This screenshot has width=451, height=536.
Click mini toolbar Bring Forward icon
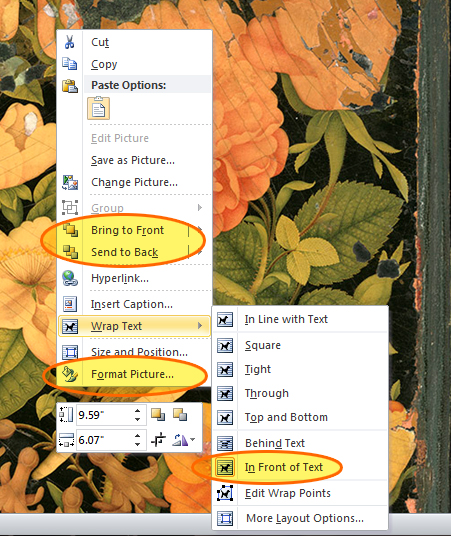tap(158, 415)
